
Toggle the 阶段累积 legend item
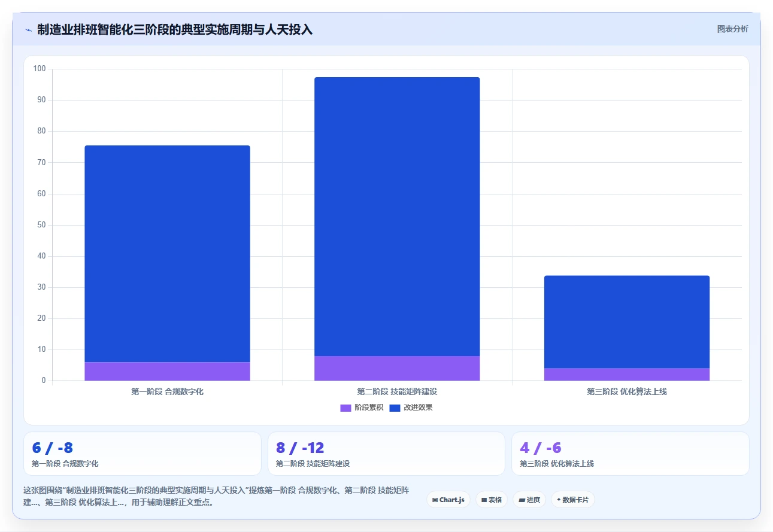point(362,408)
